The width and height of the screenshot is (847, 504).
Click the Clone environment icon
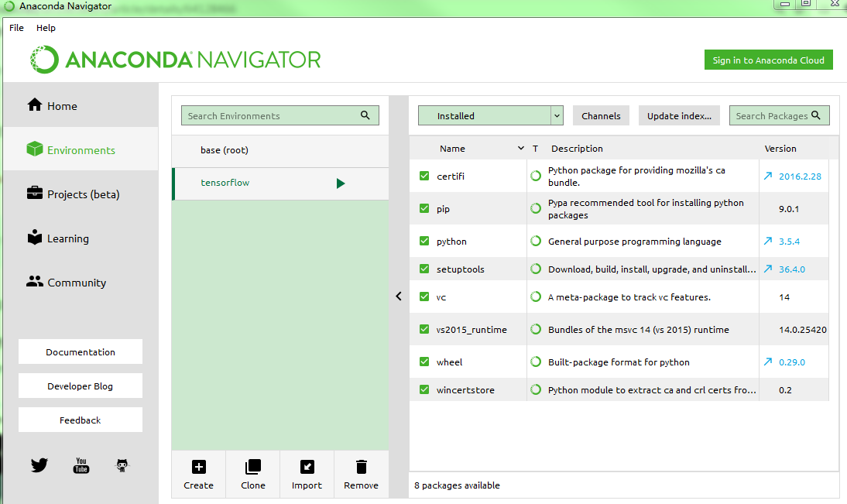[x=253, y=467]
